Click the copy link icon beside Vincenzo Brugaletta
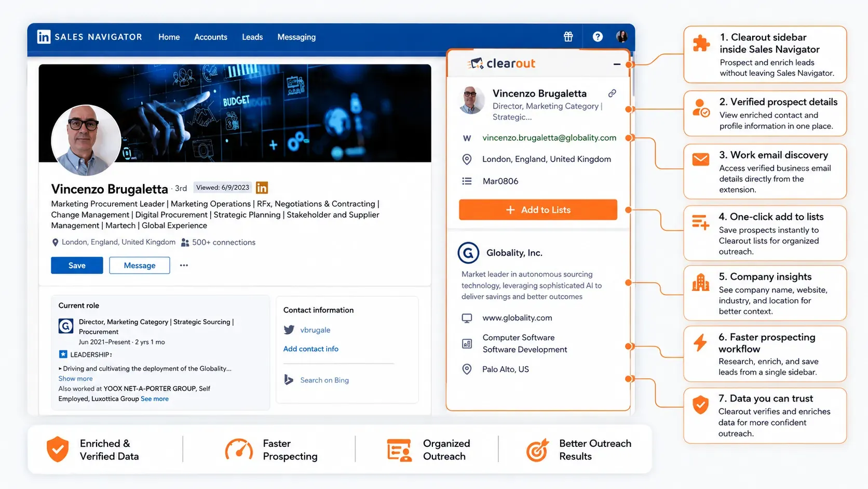The image size is (868, 489). point(612,94)
